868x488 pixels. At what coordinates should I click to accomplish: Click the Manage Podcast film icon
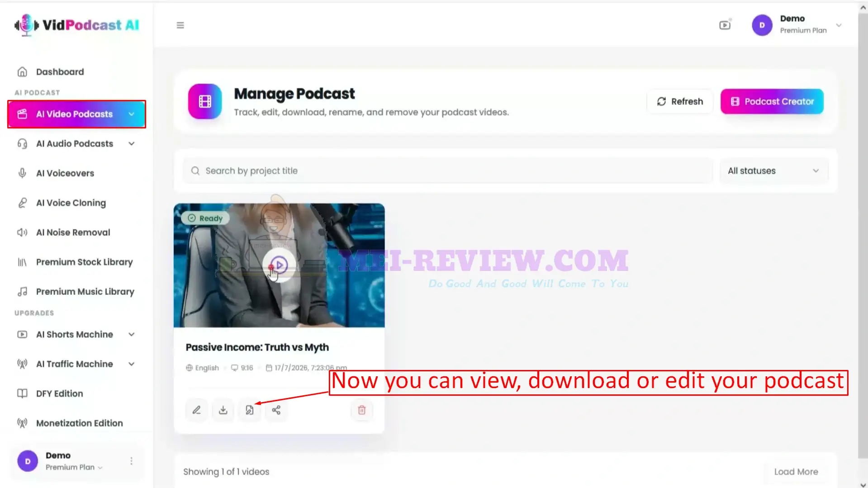point(205,101)
